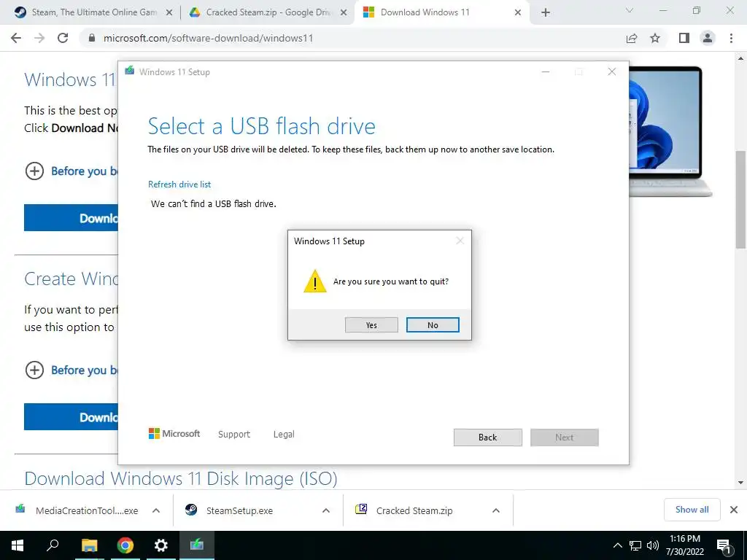Click Windows 11 Setup taskbar icon

click(197, 545)
